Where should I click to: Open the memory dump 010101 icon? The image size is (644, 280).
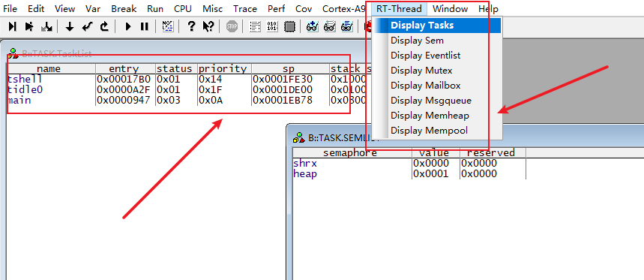click(272, 27)
